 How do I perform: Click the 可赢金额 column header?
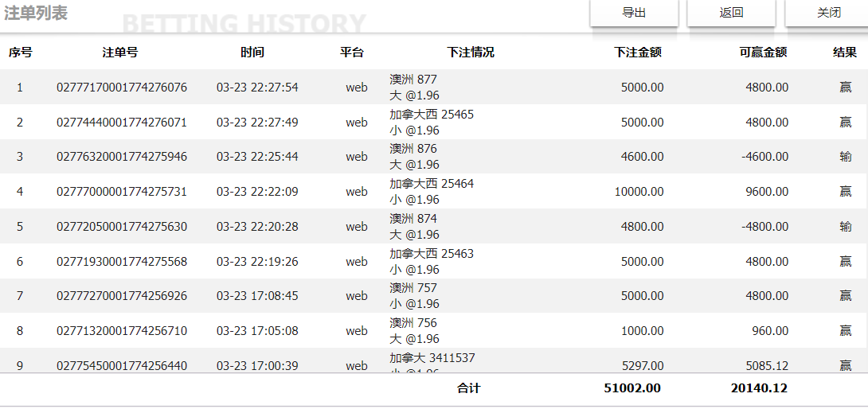click(x=763, y=53)
